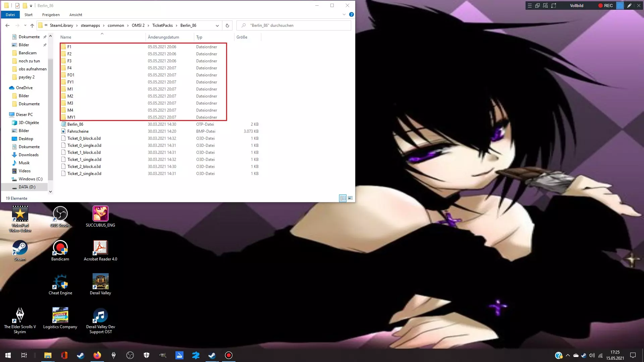Open the OBS Studio desktop shortcut
The width and height of the screenshot is (644, 362).
coord(60,216)
